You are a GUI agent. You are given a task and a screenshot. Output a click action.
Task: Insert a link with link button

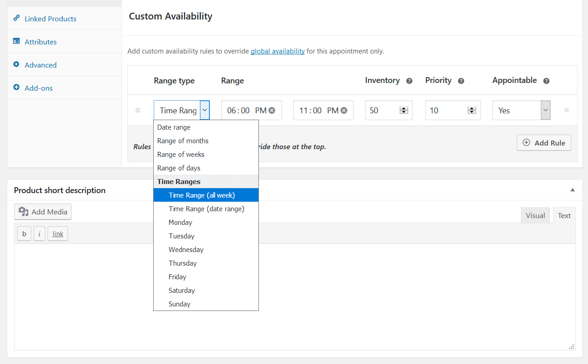[x=58, y=234]
